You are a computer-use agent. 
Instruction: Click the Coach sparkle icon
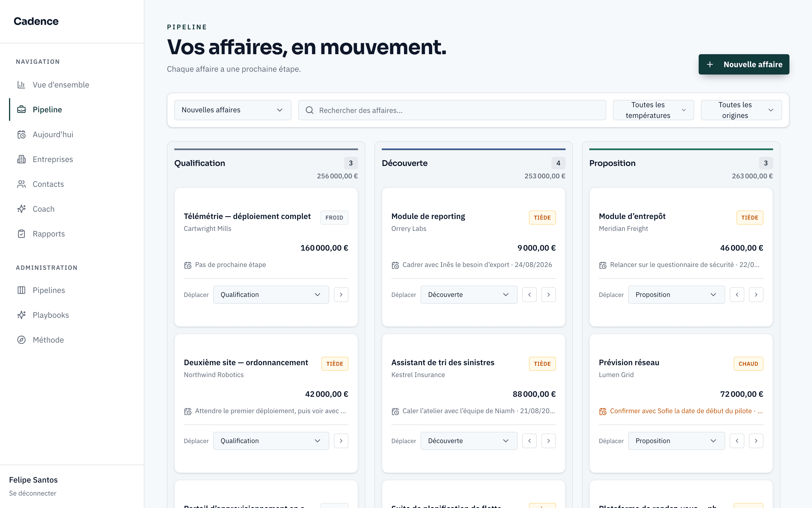point(21,209)
